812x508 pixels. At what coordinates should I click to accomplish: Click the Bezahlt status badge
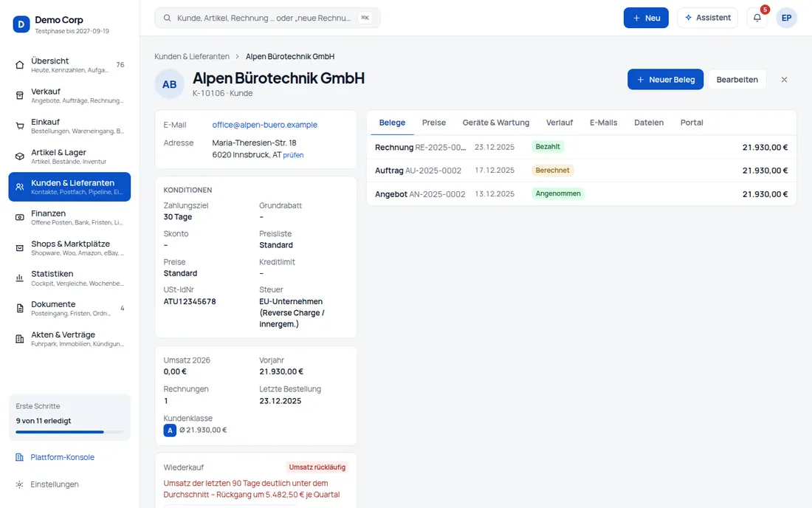[x=548, y=147]
